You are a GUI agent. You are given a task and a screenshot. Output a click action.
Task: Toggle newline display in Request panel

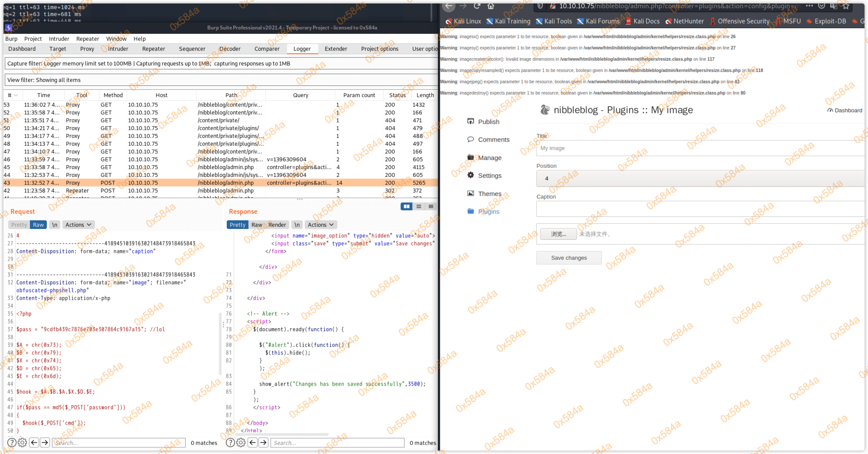pos(55,224)
